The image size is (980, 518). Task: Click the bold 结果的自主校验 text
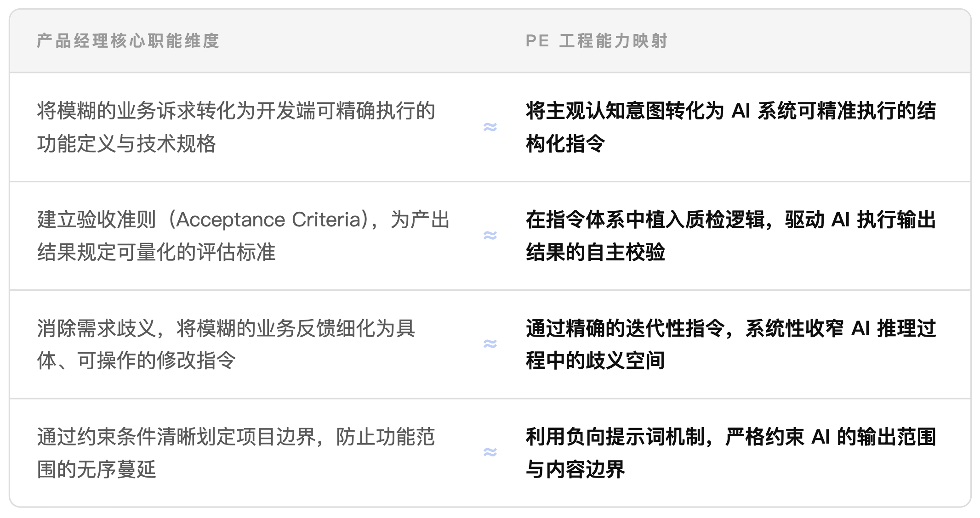point(595,252)
